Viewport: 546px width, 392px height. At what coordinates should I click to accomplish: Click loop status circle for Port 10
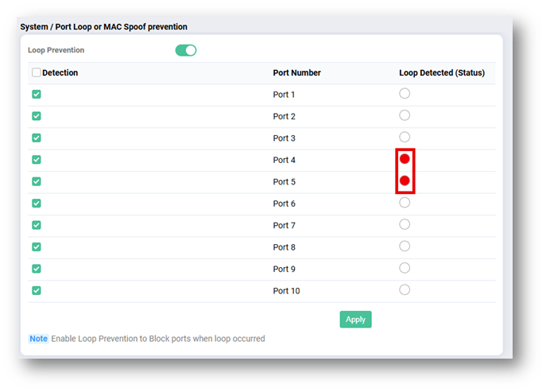click(405, 289)
